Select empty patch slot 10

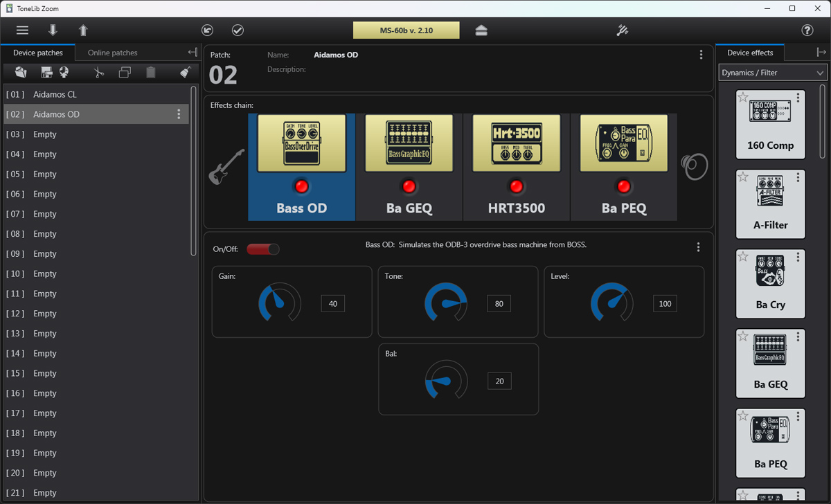click(96, 273)
